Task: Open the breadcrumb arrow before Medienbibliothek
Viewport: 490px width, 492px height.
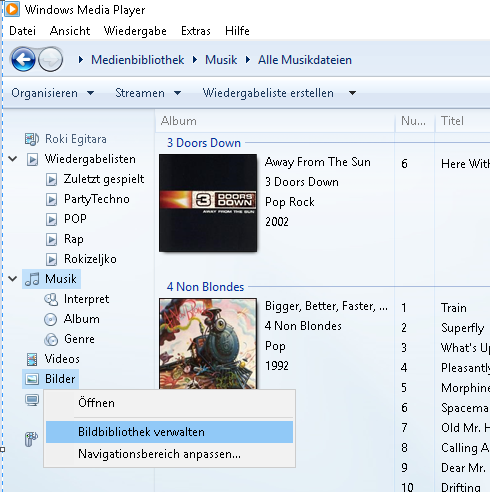Action: [x=81, y=60]
